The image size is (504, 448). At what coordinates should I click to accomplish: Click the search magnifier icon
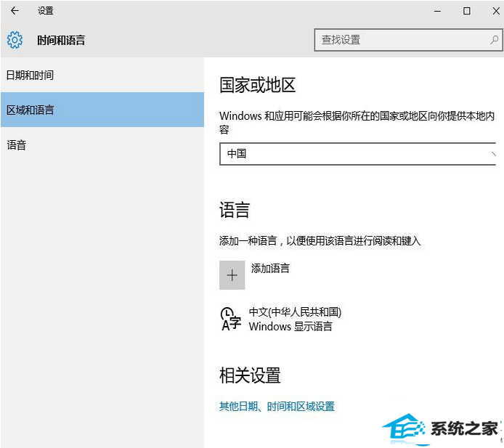tap(494, 40)
